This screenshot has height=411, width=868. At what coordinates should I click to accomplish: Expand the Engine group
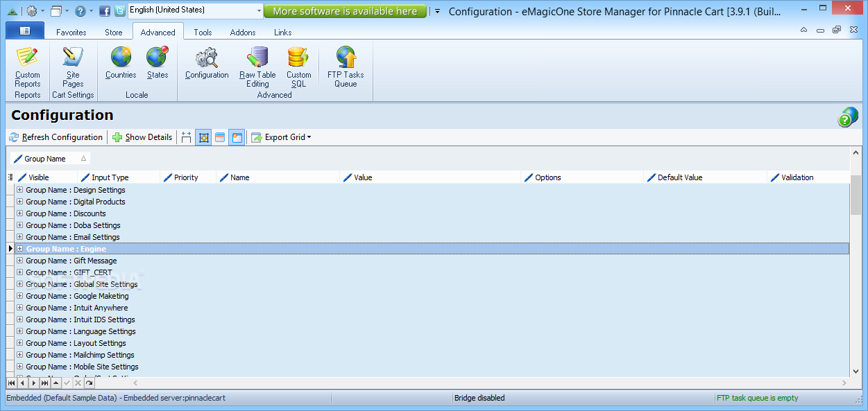(x=19, y=249)
